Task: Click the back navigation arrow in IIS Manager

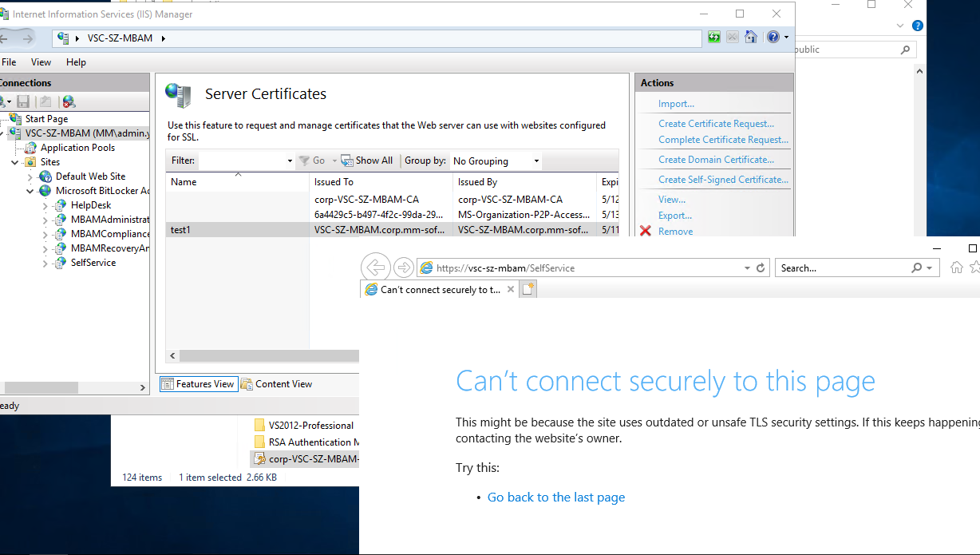Action: pyautogui.click(x=6, y=37)
